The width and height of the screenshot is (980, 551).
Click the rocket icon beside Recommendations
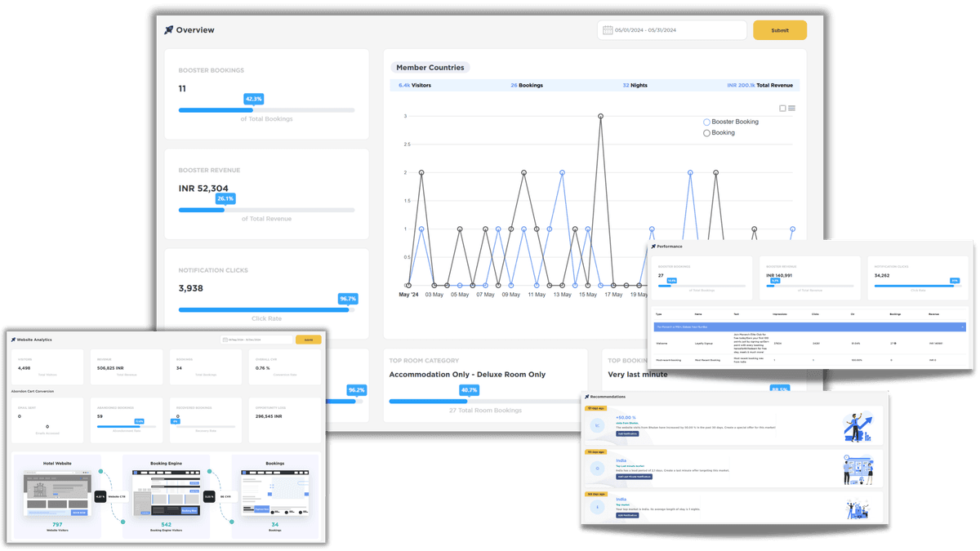coord(586,397)
